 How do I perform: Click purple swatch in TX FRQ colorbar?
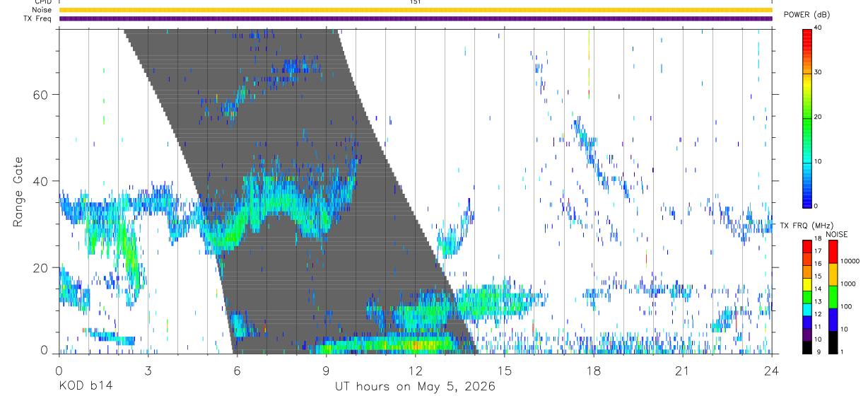click(807, 335)
